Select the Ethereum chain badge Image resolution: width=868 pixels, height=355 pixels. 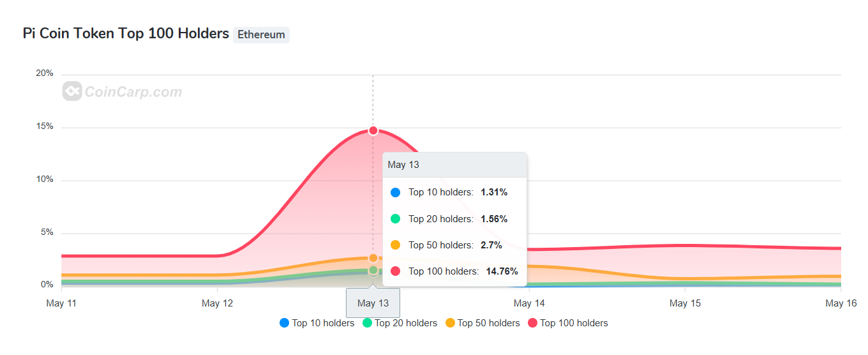click(x=261, y=34)
